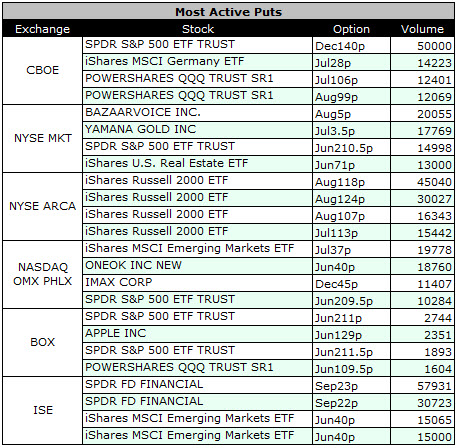The height and width of the screenshot is (448, 458).
Task: Select the NYSE ARCA exchange cell
Action: 42,206
